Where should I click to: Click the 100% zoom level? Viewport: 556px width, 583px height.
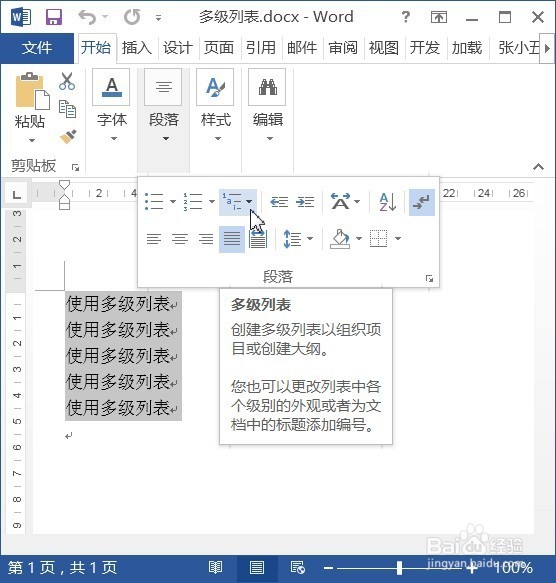513,568
